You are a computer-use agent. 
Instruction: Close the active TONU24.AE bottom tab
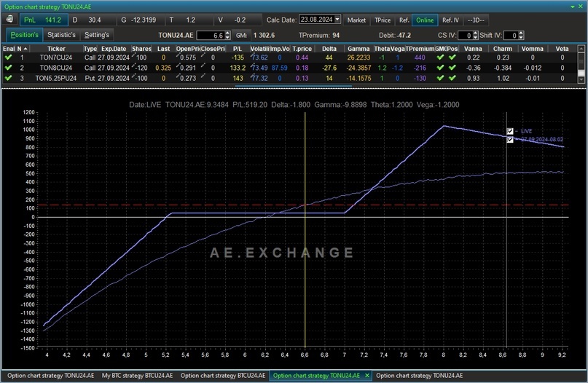point(367,375)
